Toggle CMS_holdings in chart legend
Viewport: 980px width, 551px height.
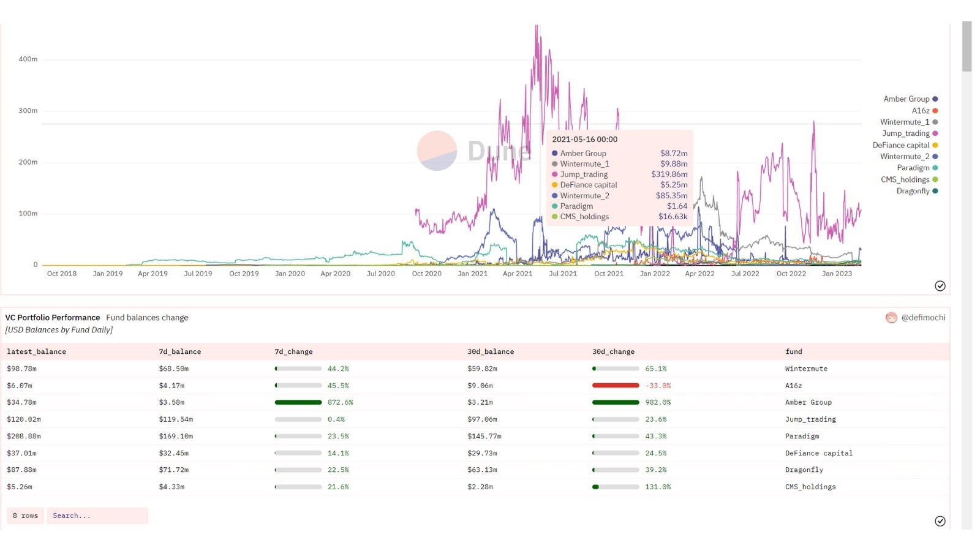pyautogui.click(x=905, y=179)
